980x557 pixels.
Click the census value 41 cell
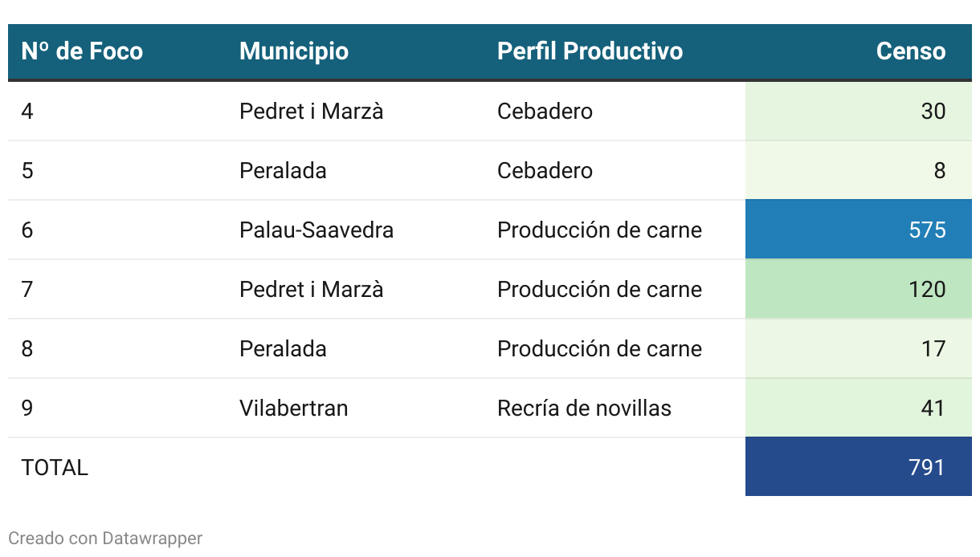pos(858,408)
